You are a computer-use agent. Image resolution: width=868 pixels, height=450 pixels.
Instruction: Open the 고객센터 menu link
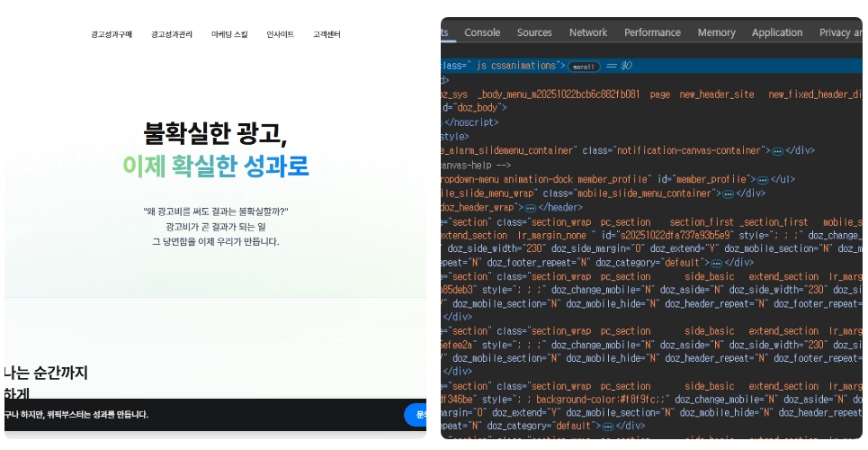(327, 34)
